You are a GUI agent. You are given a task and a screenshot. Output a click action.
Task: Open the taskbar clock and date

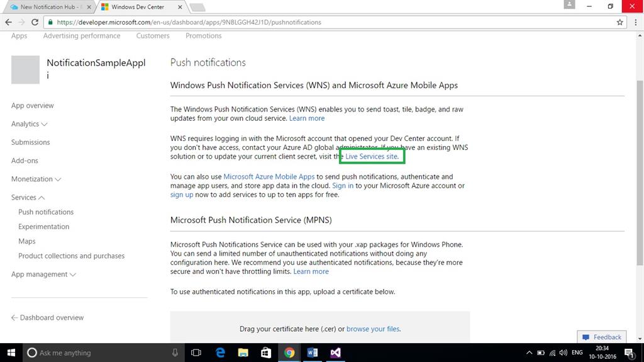pos(602,353)
